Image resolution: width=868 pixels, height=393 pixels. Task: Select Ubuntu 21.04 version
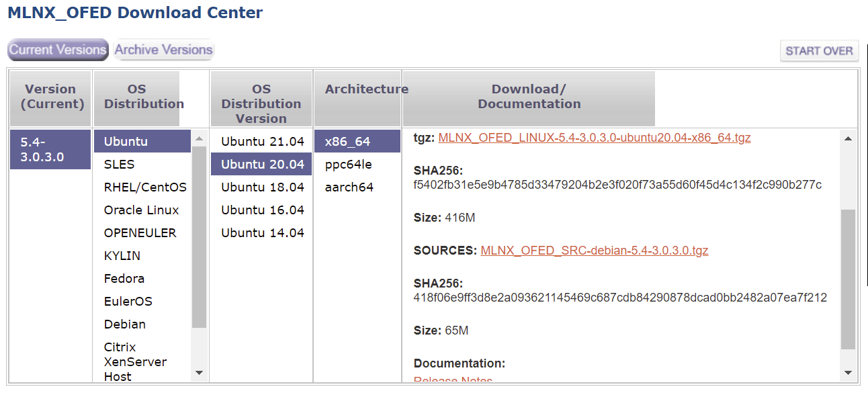click(261, 142)
